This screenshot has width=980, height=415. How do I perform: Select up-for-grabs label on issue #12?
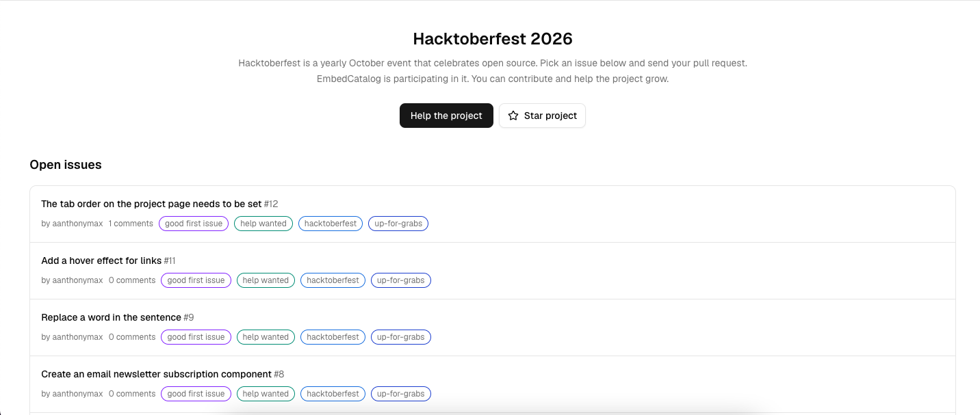pyautogui.click(x=398, y=224)
